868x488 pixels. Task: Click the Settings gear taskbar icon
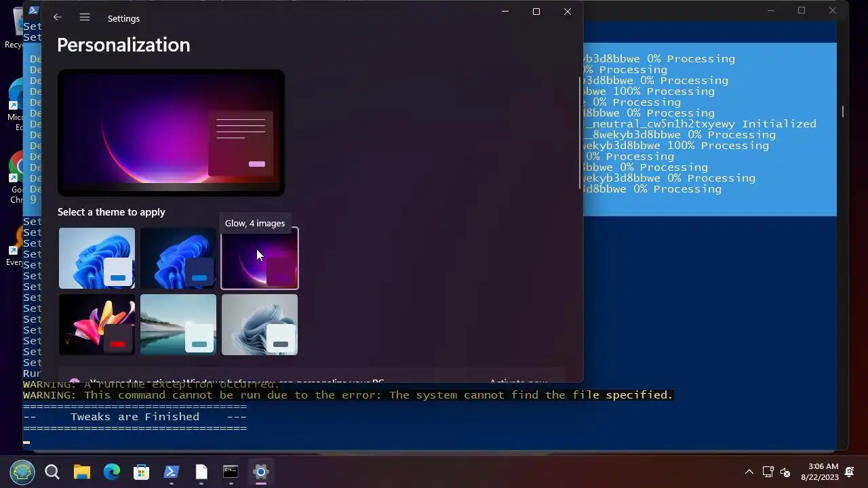point(260,472)
